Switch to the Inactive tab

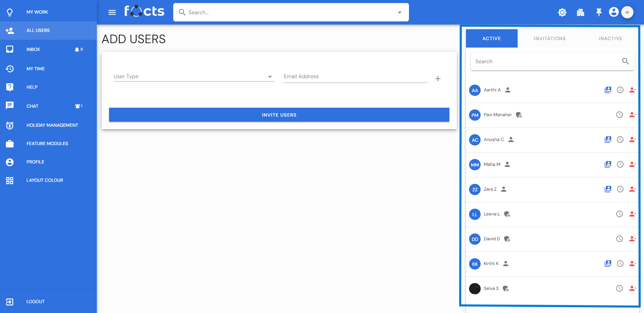(610, 38)
